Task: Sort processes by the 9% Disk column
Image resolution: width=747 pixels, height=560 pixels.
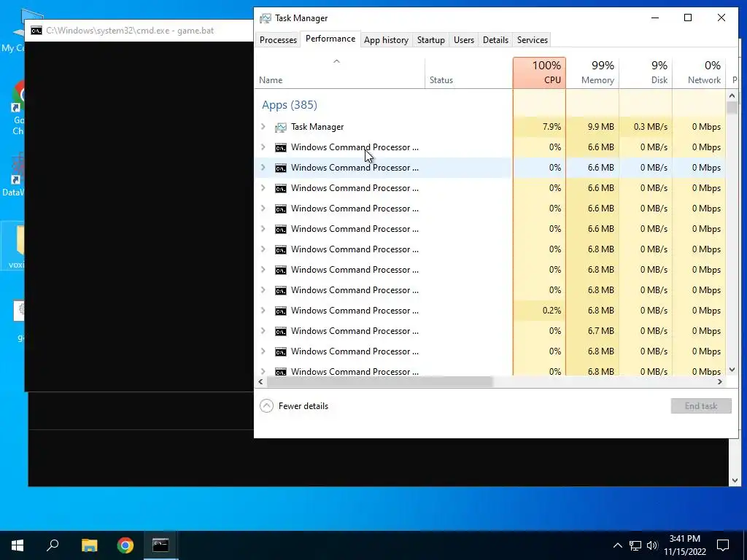Action: click(646, 73)
